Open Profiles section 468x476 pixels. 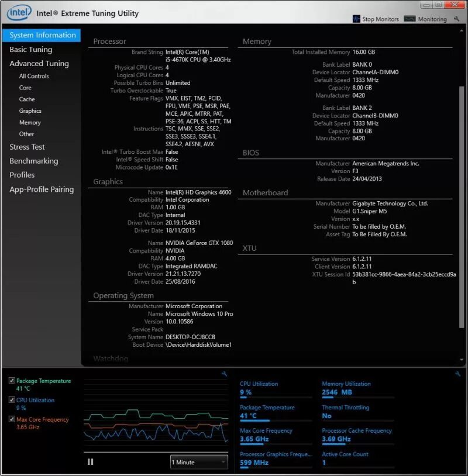click(x=22, y=175)
